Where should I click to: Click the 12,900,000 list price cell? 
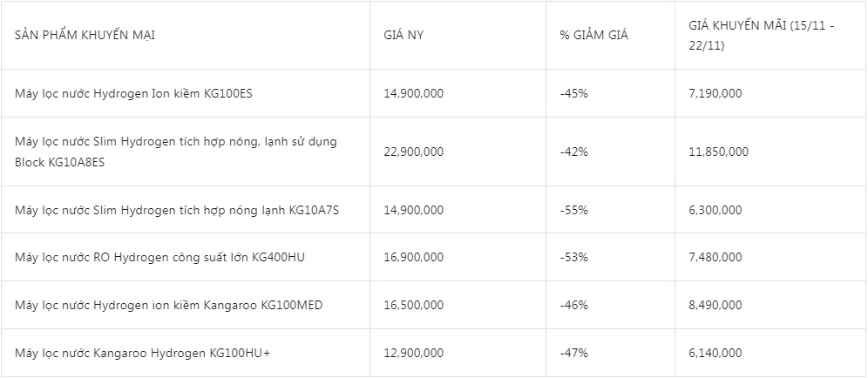(x=413, y=353)
